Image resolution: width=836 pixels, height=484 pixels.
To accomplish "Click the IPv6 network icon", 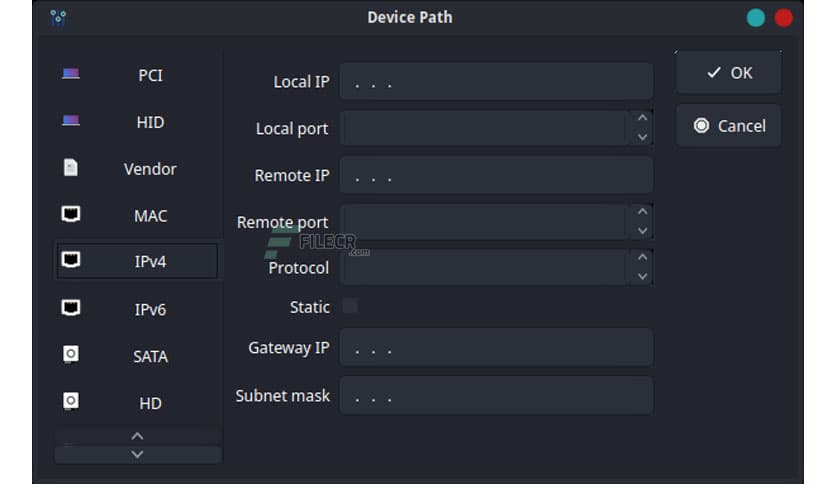I will point(71,308).
